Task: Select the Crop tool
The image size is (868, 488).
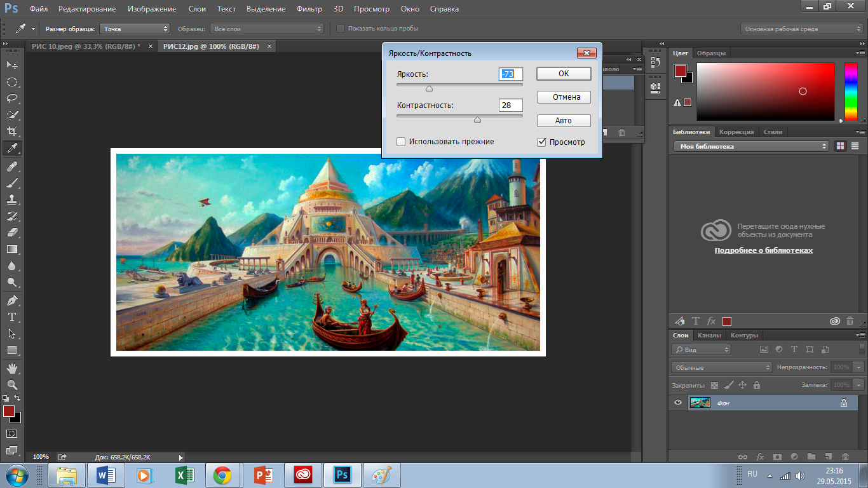Action: (x=11, y=132)
